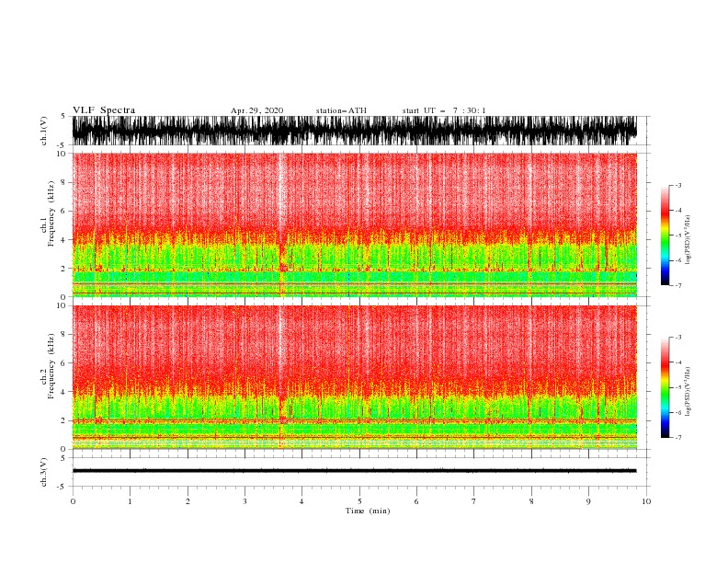Viewport: 728px width, 563px height.
Task: Click the "9" tick on the Time axis
Action: 588,501
